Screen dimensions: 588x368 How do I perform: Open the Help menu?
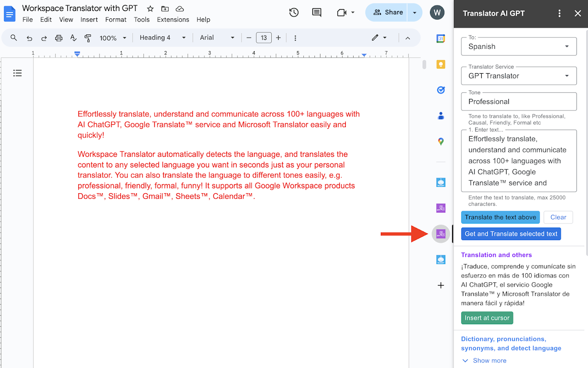[x=203, y=19]
